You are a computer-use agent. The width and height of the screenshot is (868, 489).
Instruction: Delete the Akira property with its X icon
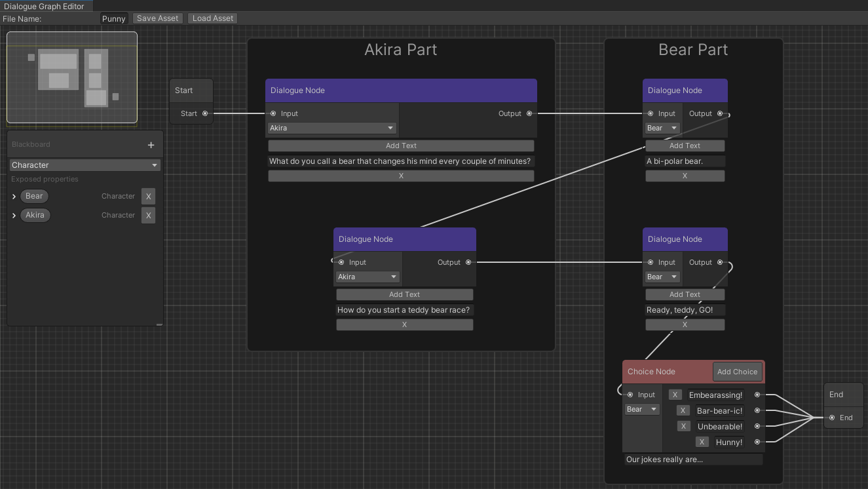[148, 214]
